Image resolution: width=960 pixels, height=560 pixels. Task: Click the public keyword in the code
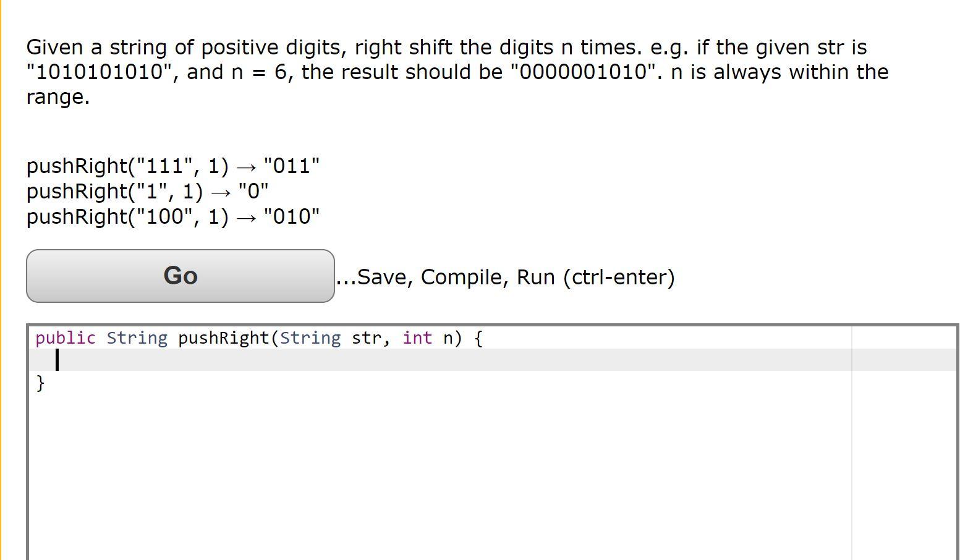[65, 337]
